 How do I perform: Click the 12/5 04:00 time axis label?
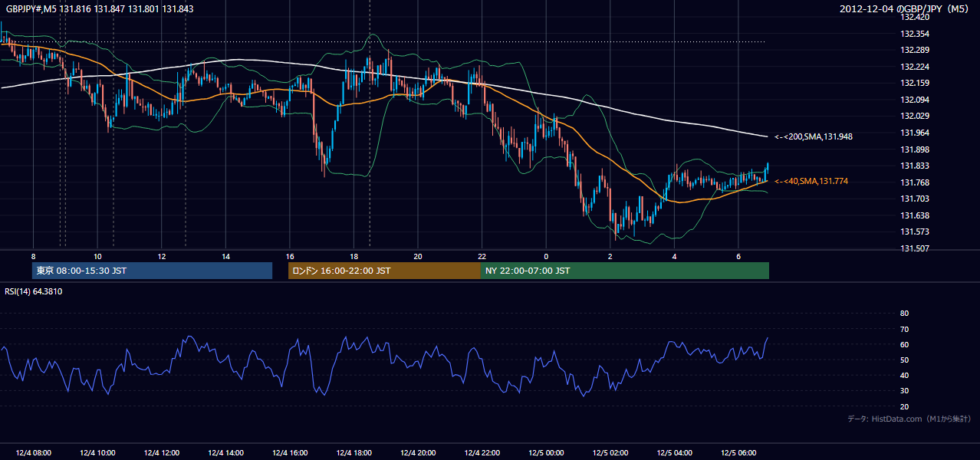(674, 453)
